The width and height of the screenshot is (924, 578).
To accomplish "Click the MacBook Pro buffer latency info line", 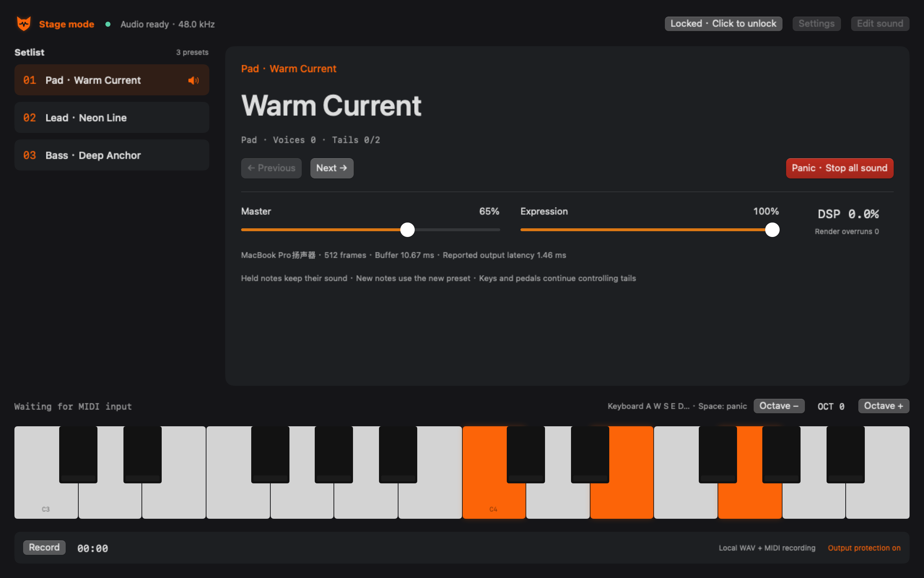I will tap(404, 255).
